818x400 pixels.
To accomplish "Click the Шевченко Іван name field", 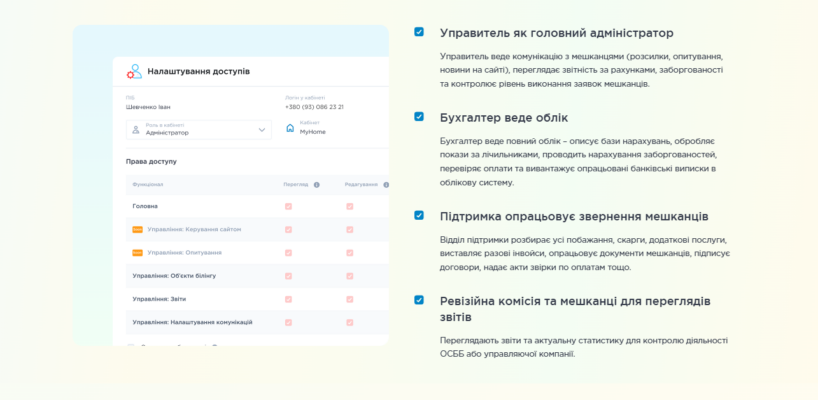I will click(150, 107).
